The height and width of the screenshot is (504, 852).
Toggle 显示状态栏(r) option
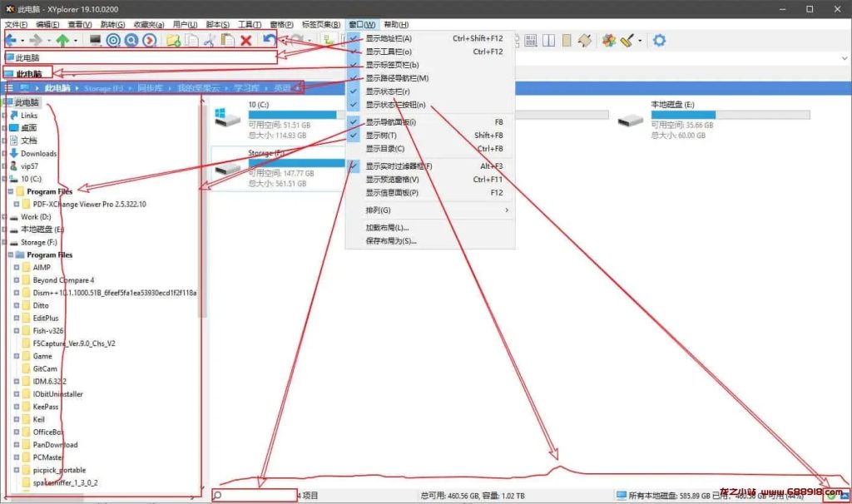pos(430,91)
